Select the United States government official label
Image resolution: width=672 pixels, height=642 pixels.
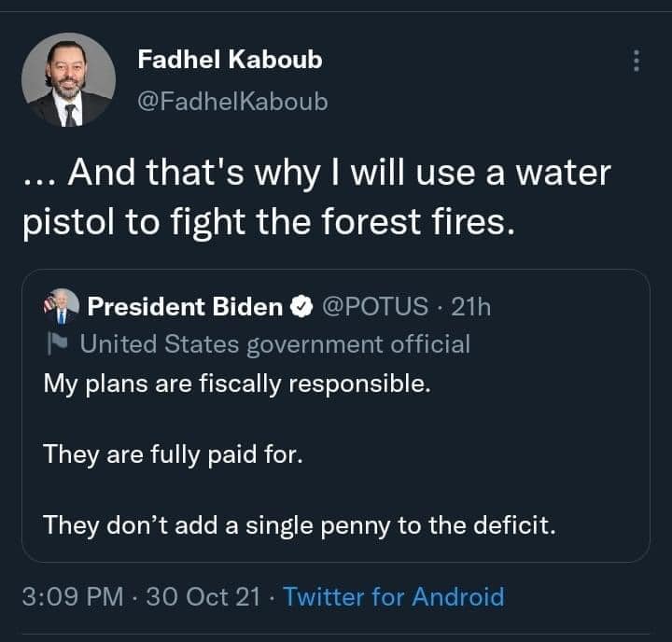pos(275,344)
